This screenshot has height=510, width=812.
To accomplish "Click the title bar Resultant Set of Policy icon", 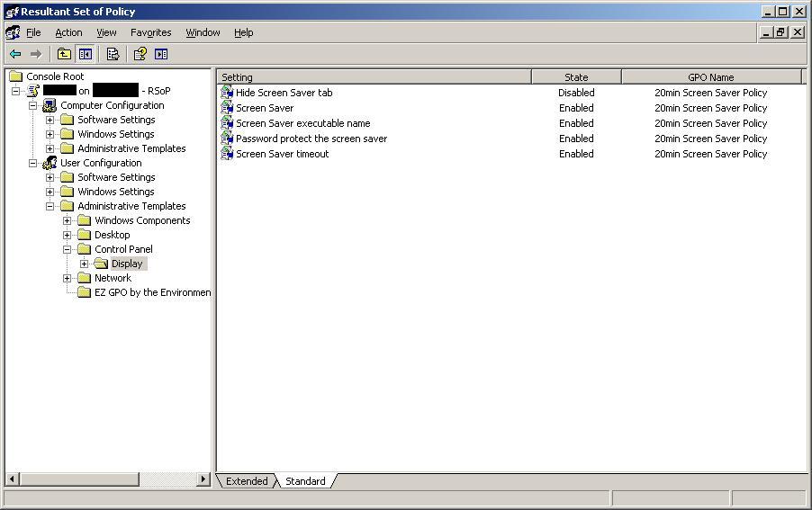I will point(13,12).
